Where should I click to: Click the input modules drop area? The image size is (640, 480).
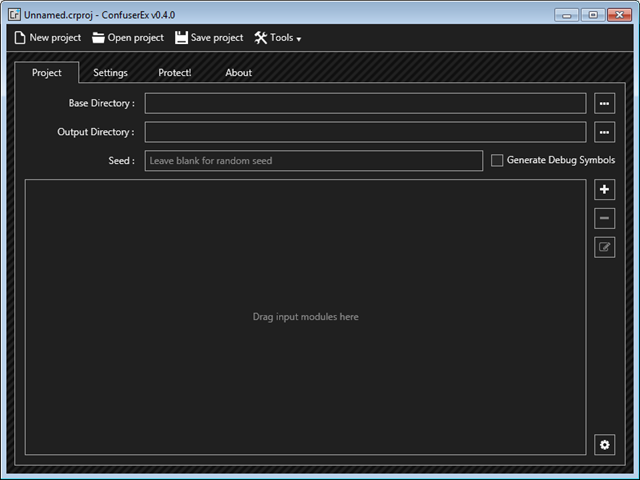tap(305, 317)
